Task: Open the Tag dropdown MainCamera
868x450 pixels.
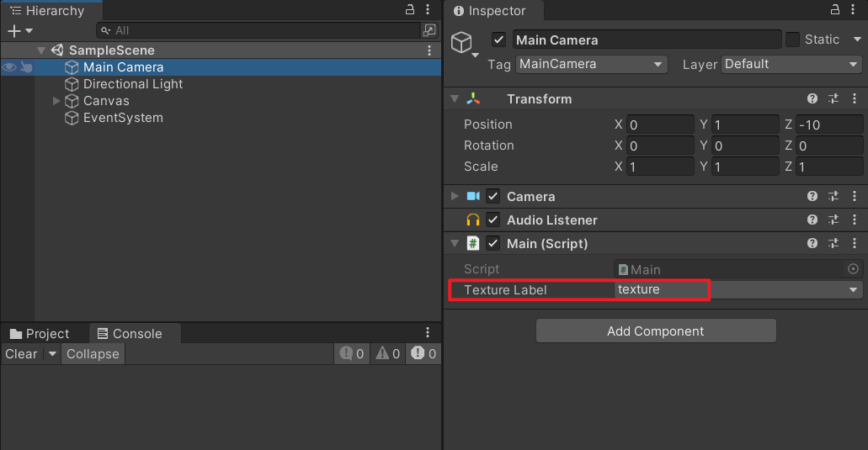Action: pyautogui.click(x=591, y=64)
